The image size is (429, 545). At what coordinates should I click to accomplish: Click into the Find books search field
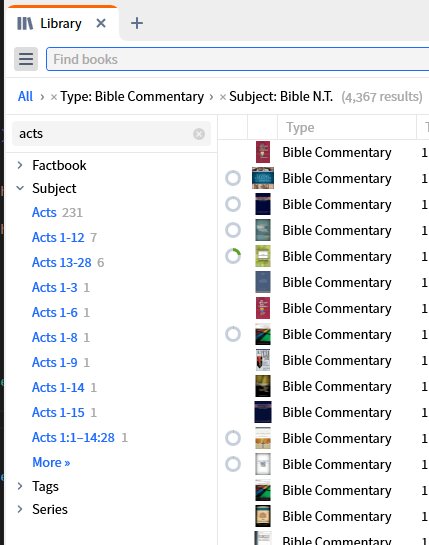[237, 59]
